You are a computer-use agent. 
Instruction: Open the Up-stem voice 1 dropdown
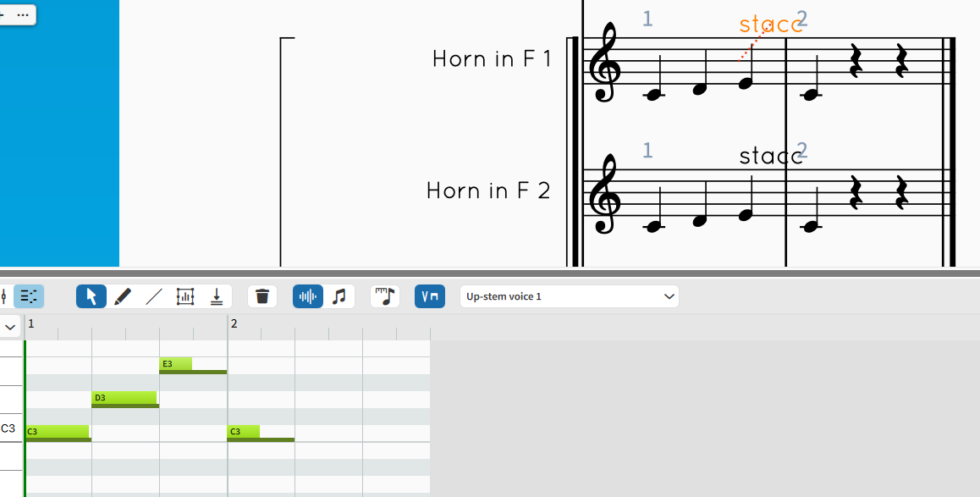click(569, 296)
